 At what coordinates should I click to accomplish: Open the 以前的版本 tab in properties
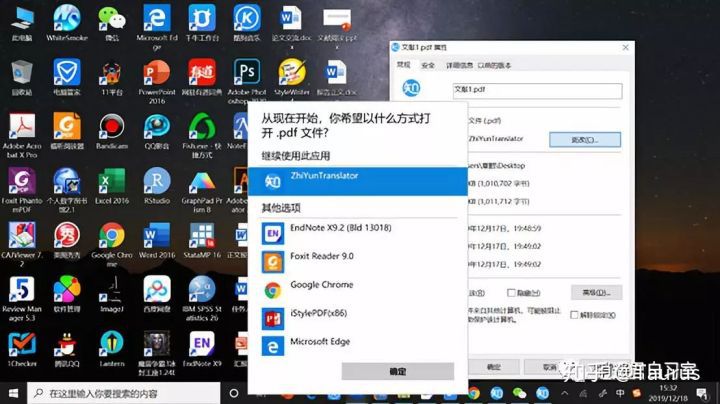point(494,66)
